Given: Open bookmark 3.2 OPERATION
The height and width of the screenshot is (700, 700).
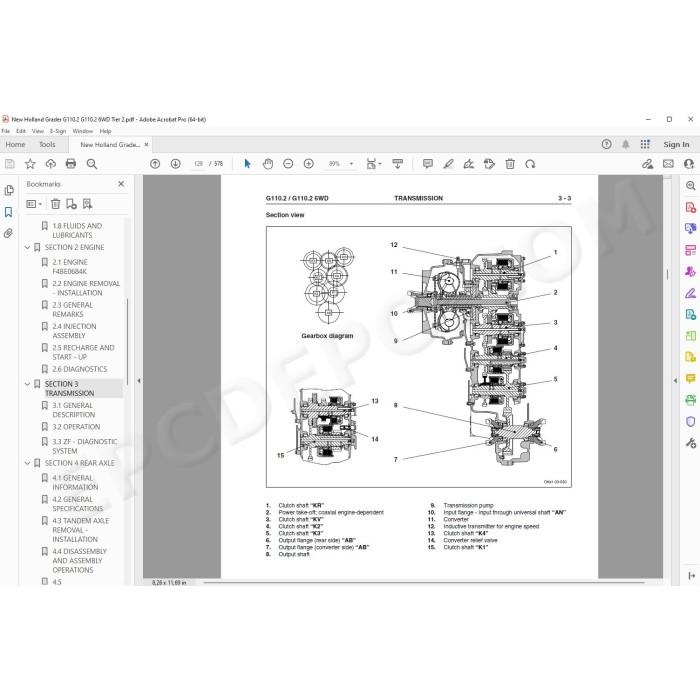Looking at the screenshot, I should pyautogui.click(x=76, y=427).
